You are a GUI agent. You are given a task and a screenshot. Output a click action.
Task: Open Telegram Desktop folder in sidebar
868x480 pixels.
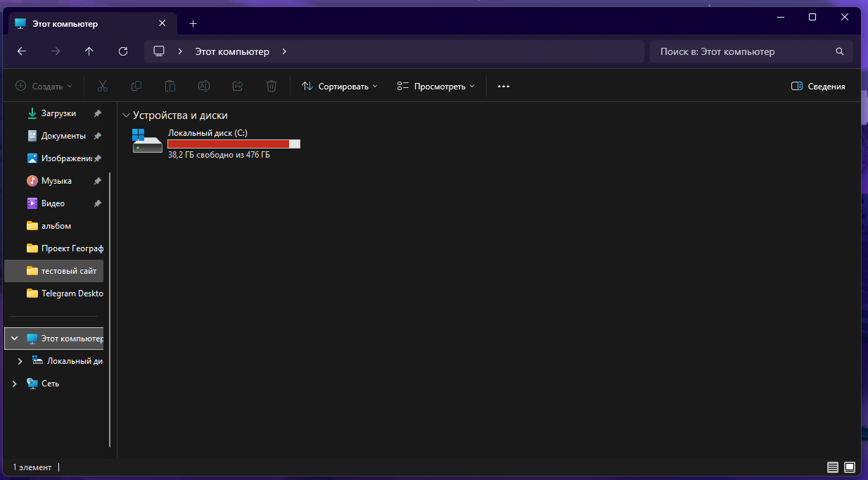(53, 293)
